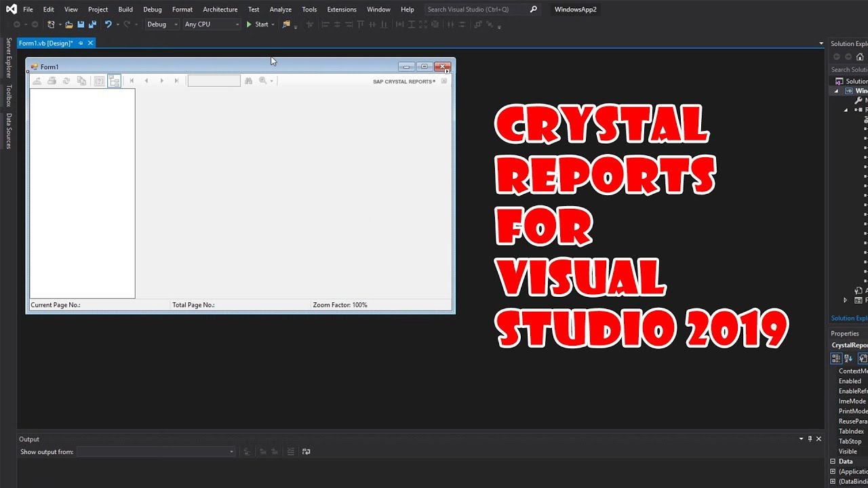Click the Undo arrow icon
The image size is (868, 488).
click(108, 24)
